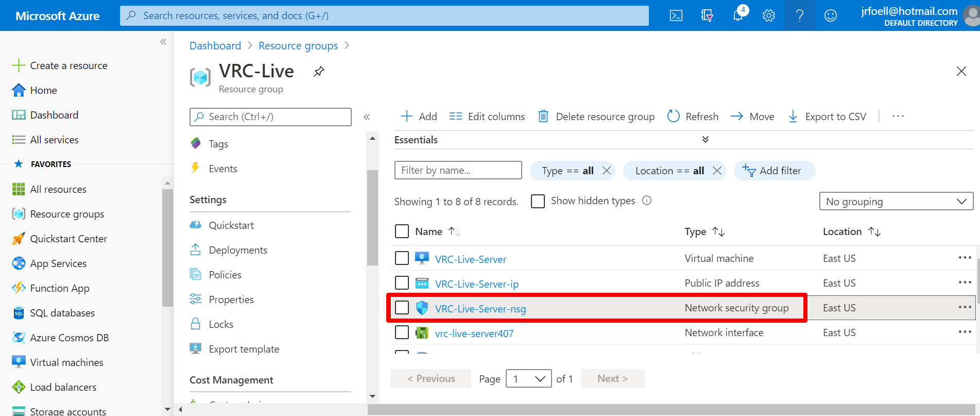The image size is (980, 416).
Task: Click the Add filter pill
Action: click(x=774, y=171)
